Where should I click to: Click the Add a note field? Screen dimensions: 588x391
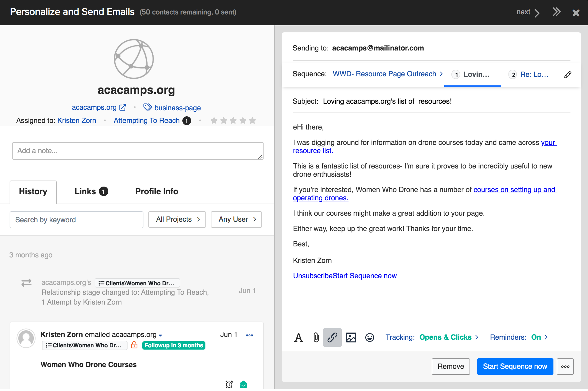click(x=138, y=151)
